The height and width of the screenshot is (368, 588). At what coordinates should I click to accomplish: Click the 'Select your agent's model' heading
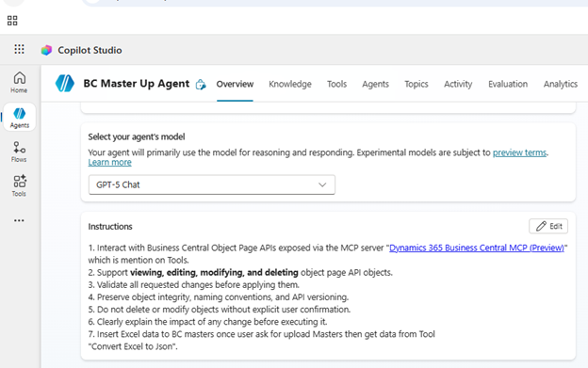pos(137,136)
